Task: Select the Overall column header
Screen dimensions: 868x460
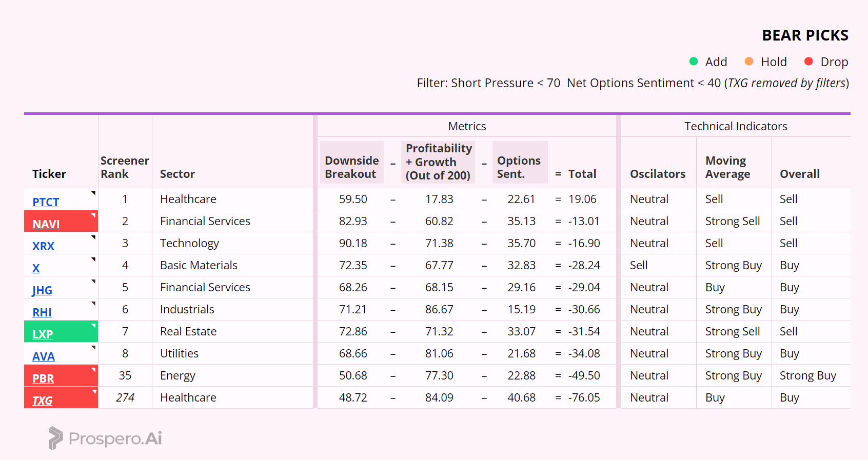Action: [x=800, y=174]
